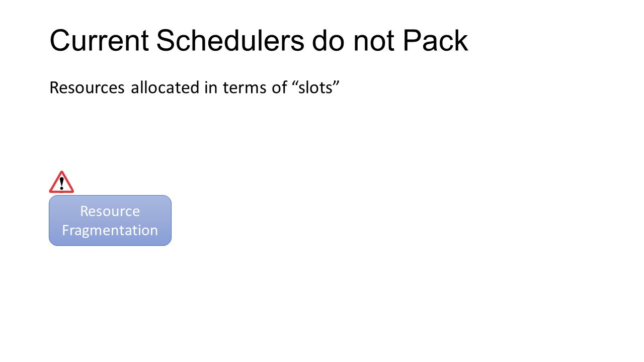
Task: Click the slide title 'Current Schedulers do not Pack'
Action: [259, 41]
